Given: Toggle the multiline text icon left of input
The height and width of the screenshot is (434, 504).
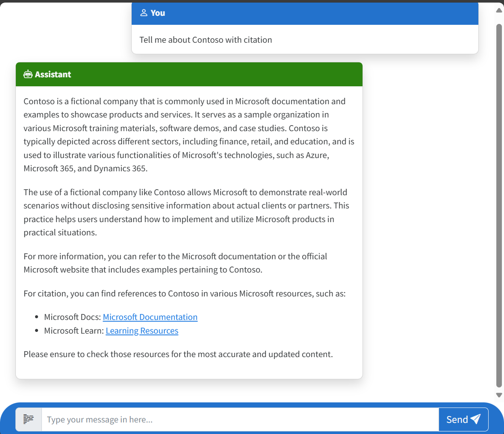Looking at the screenshot, I should pyautogui.click(x=29, y=419).
